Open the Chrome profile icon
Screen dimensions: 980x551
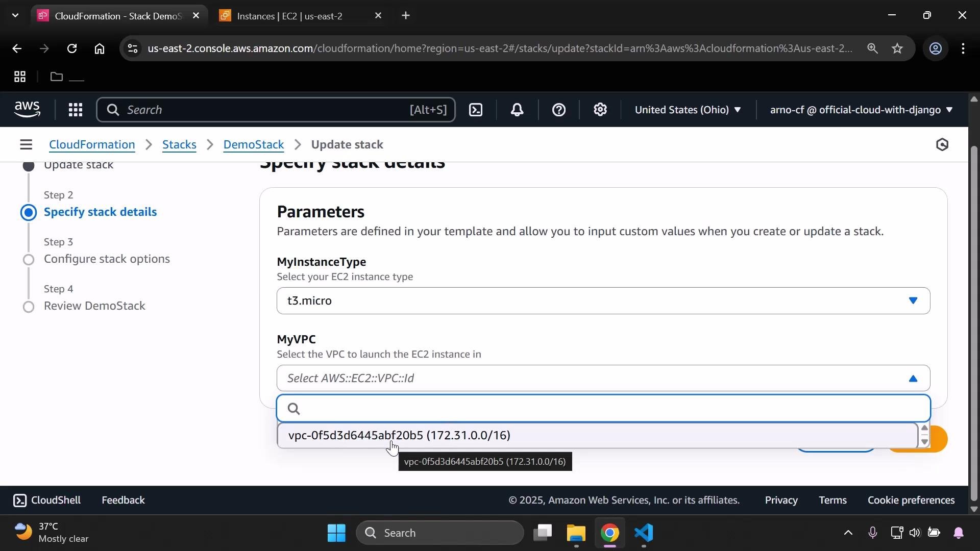tap(935, 48)
